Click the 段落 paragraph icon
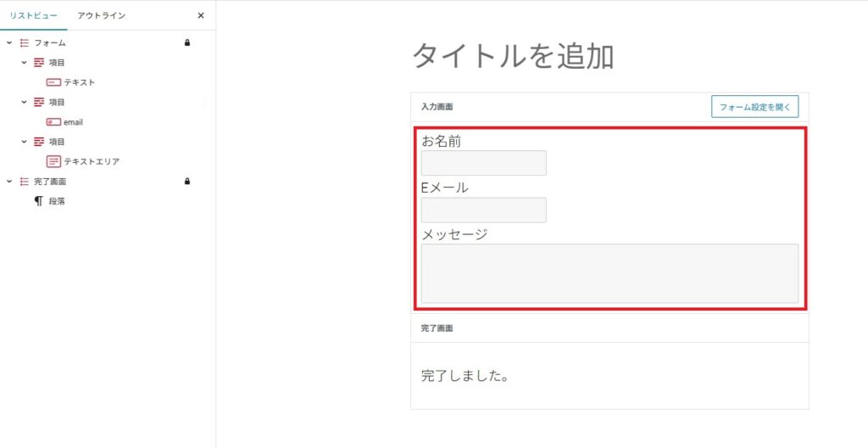The width and height of the screenshot is (868, 448). 38,201
